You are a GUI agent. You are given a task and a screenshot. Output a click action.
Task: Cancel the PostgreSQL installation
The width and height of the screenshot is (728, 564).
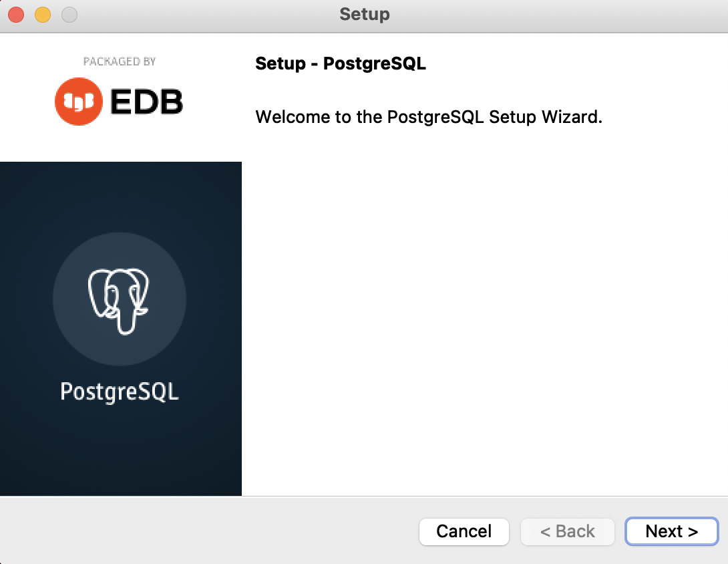464,532
